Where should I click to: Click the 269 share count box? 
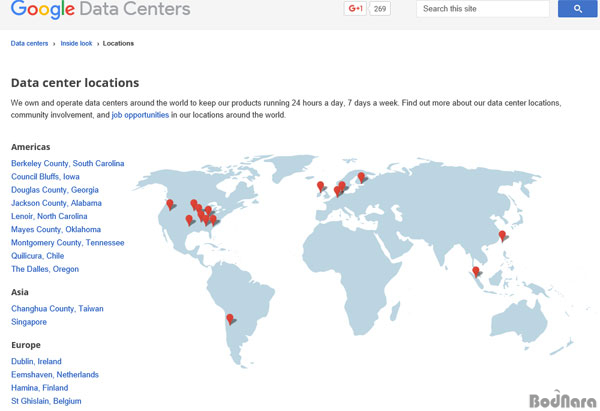[x=380, y=8]
